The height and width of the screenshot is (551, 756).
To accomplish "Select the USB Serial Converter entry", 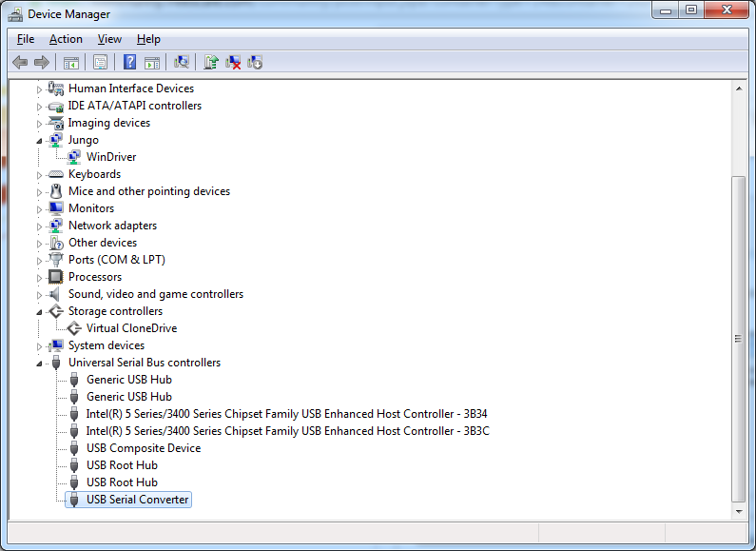I will (x=137, y=500).
